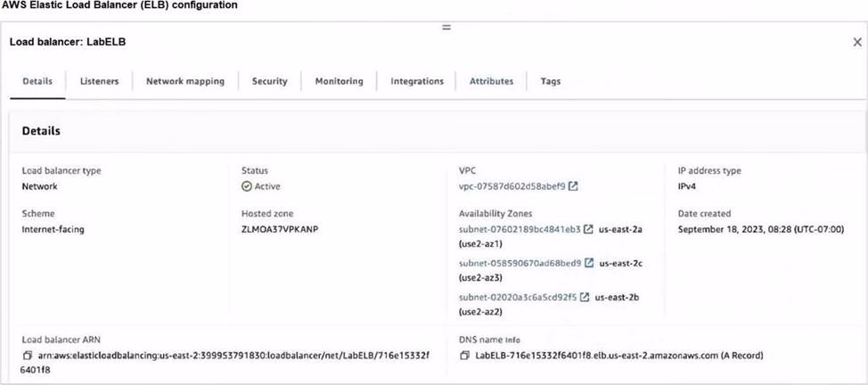Open the Attributes tab

click(492, 81)
